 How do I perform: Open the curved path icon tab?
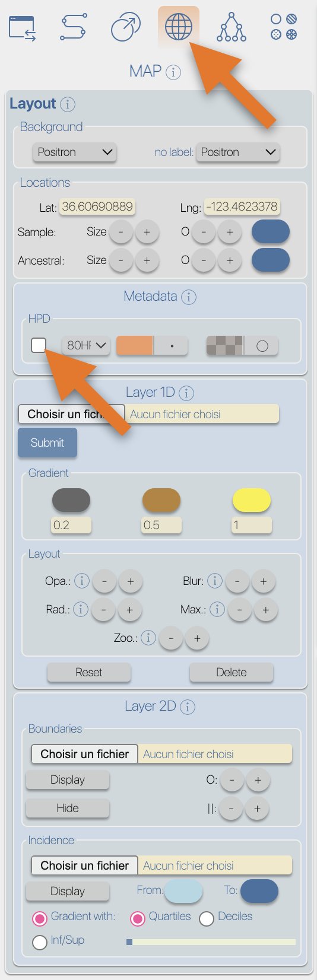(x=74, y=27)
